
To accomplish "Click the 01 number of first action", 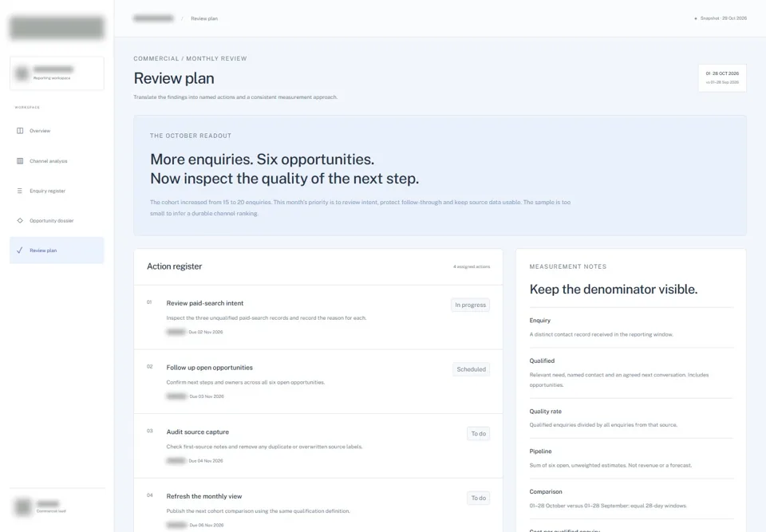I will pyautogui.click(x=149, y=302).
